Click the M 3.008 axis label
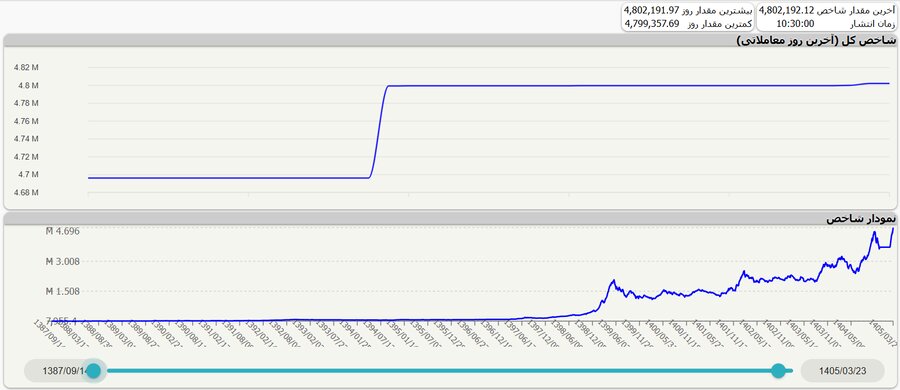The height and width of the screenshot is (390, 900). [x=63, y=261]
